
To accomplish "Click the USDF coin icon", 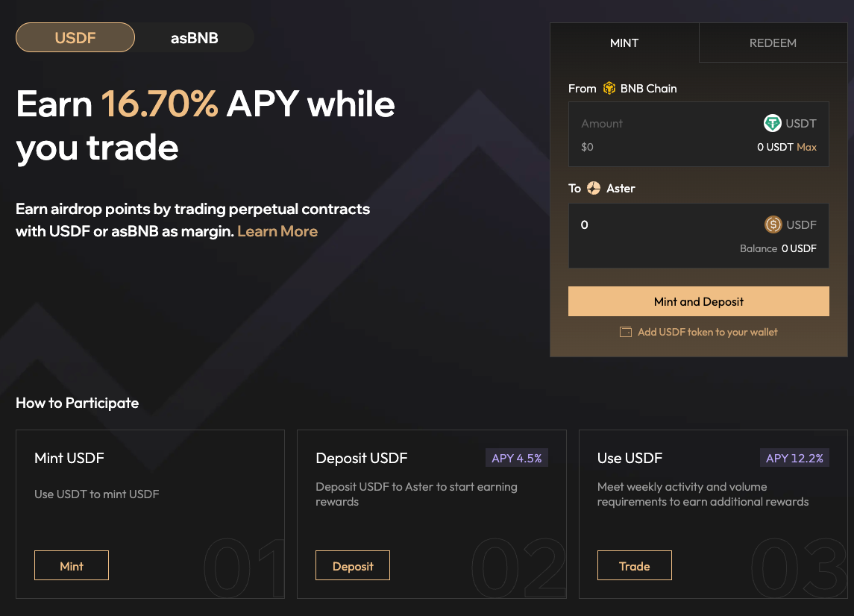I will [773, 224].
